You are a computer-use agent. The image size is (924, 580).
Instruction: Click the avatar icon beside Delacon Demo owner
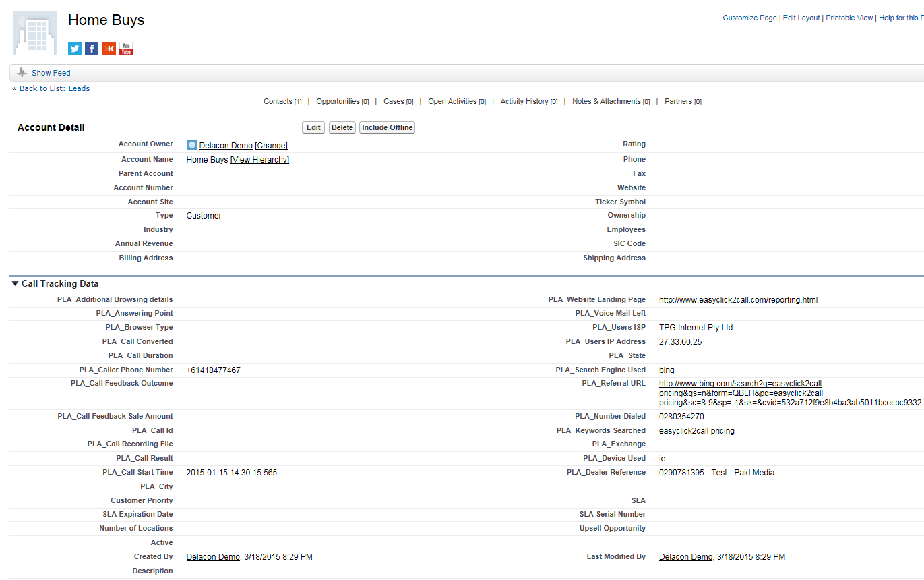192,144
